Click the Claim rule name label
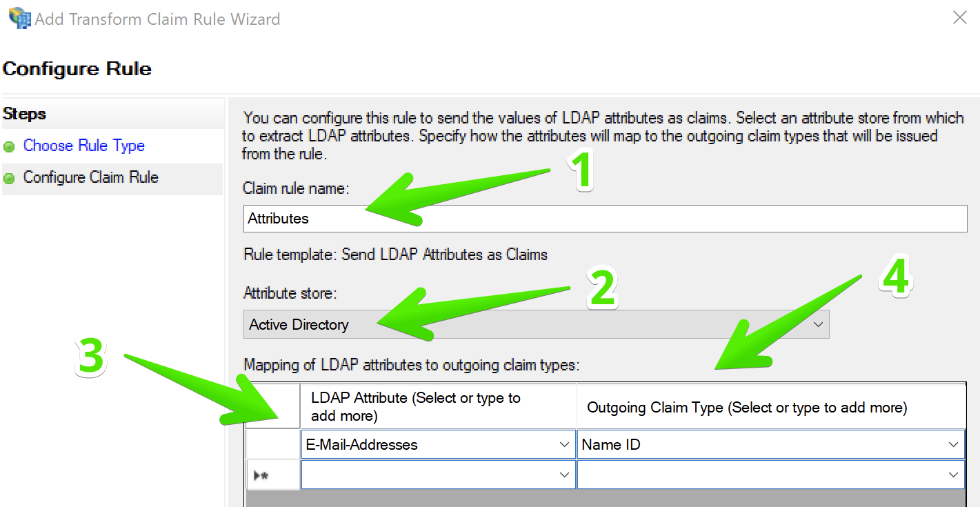Screen dimensions: 980x507 297,188
